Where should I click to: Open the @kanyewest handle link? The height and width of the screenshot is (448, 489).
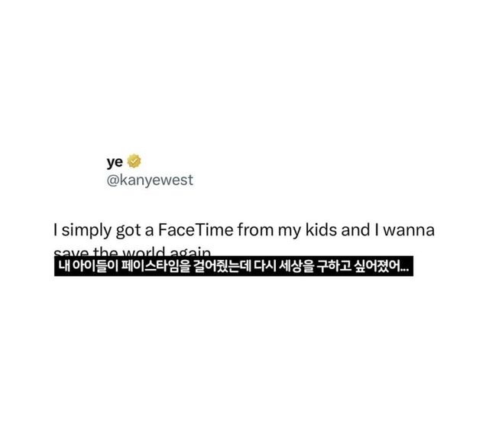click(x=150, y=180)
